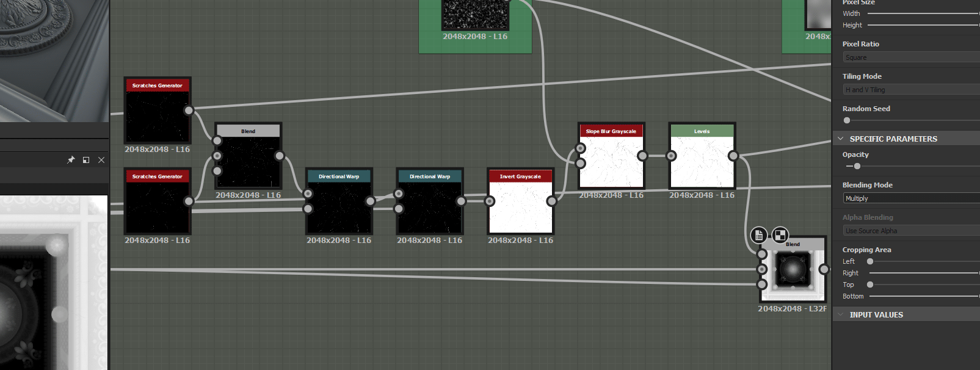Select the Levels node

(x=702, y=156)
